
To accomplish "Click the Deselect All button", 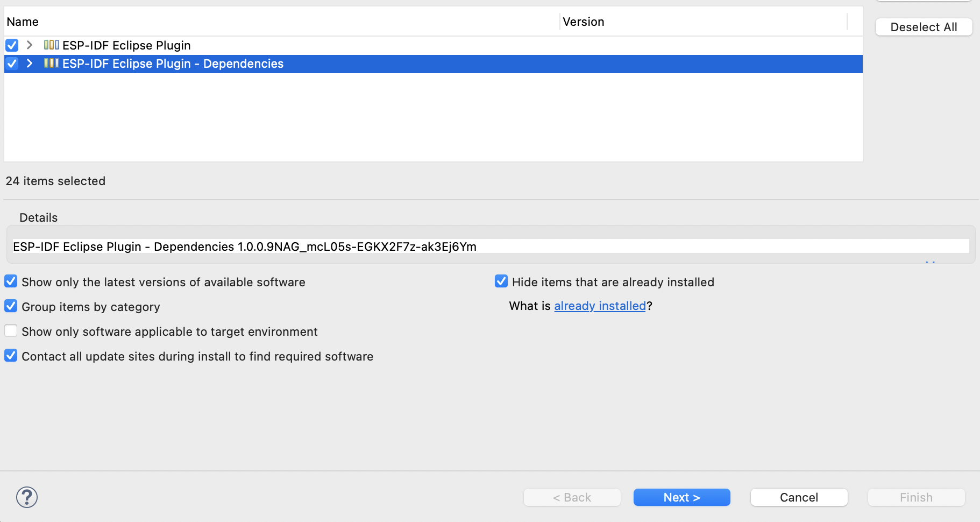I will (x=923, y=27).
